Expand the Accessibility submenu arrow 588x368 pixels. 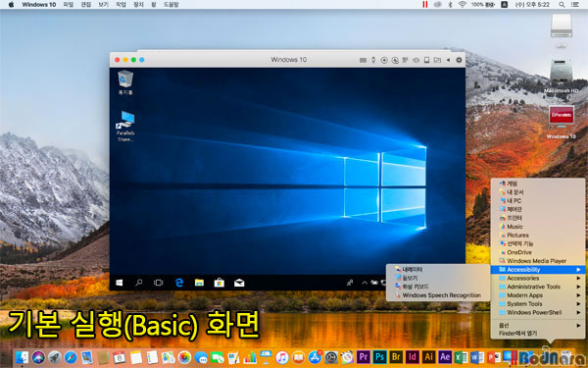pos(578,270)
